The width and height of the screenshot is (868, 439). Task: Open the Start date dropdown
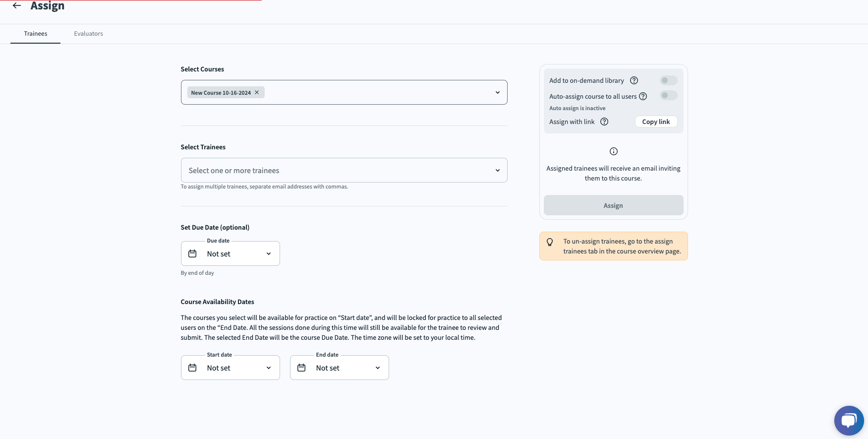pyautogui.click(x=268, y=368)
